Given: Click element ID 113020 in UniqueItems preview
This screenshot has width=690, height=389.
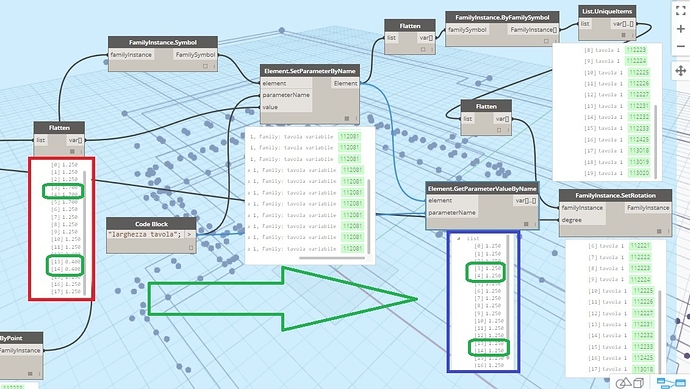Looking at the screenshot, I should point(639,173).
